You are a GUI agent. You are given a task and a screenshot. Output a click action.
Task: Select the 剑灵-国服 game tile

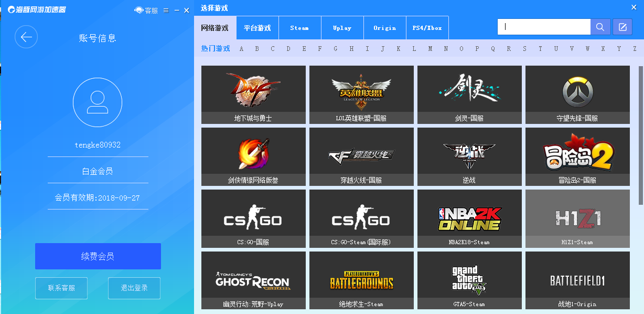click(x=469, y=95)
